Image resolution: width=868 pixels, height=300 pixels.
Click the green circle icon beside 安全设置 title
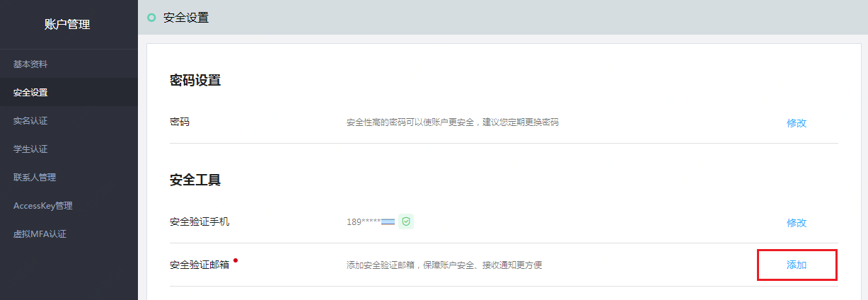(x=151, y=17)
